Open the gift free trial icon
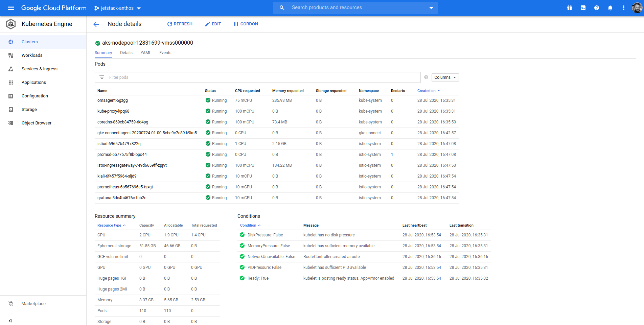Screen dimensions: 644x325 pyautogui.click(x=570, y=8)
